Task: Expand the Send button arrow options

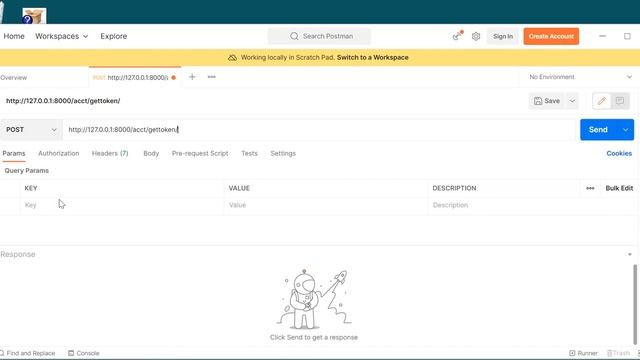Action: (x=625, y=130)
